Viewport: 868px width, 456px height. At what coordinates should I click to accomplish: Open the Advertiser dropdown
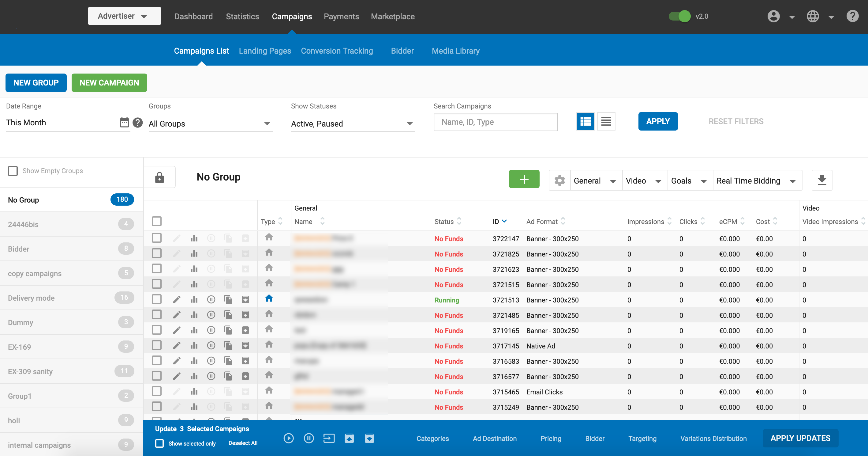124,16
